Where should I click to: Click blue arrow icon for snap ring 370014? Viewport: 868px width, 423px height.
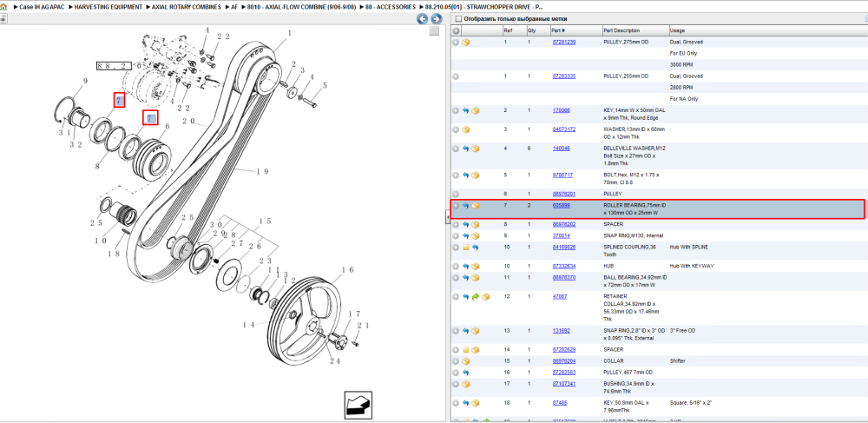(x=466, y=236)
